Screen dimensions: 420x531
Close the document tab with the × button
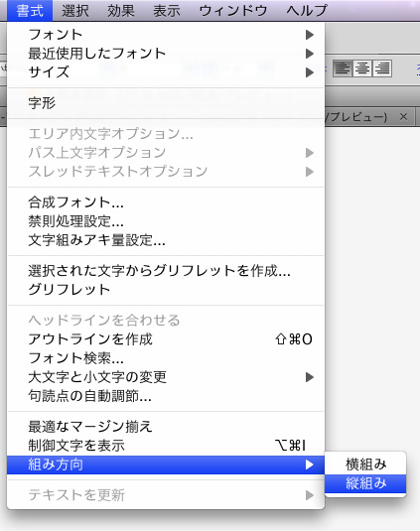pyautogui.click(x=403, y=117)
